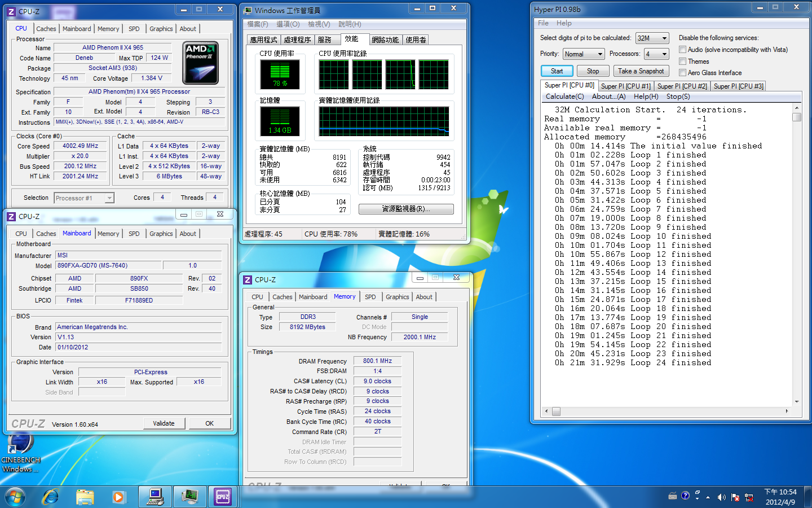The height and width of the screenshot is (508, 812).
Task: Open the volume speaker icon in tray
Action: [721, 497]
